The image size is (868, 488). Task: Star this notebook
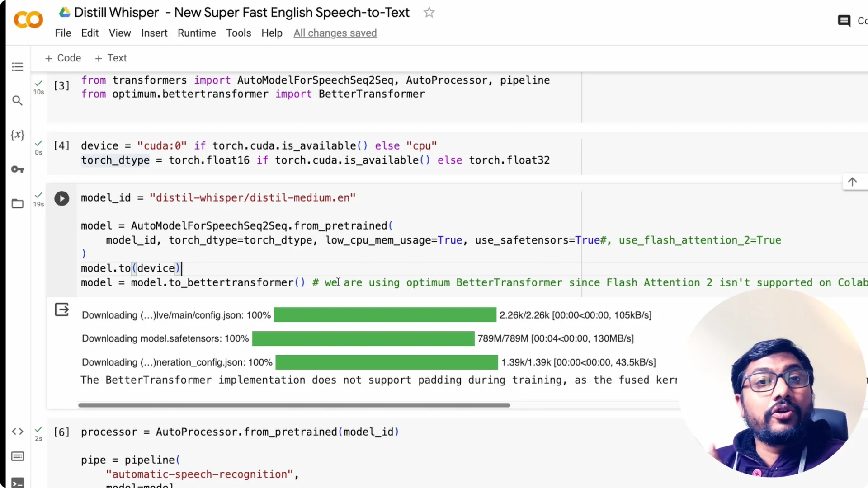pyautogui.click(x=429, y=12)
